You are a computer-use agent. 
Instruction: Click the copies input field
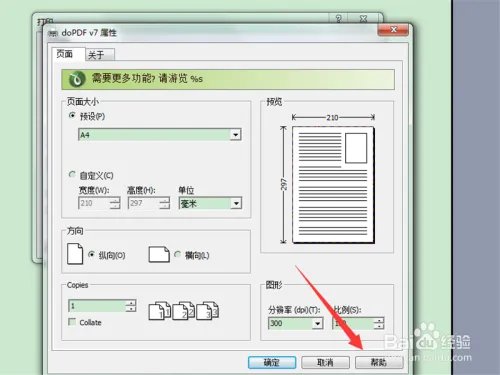(x=97, y=306)
